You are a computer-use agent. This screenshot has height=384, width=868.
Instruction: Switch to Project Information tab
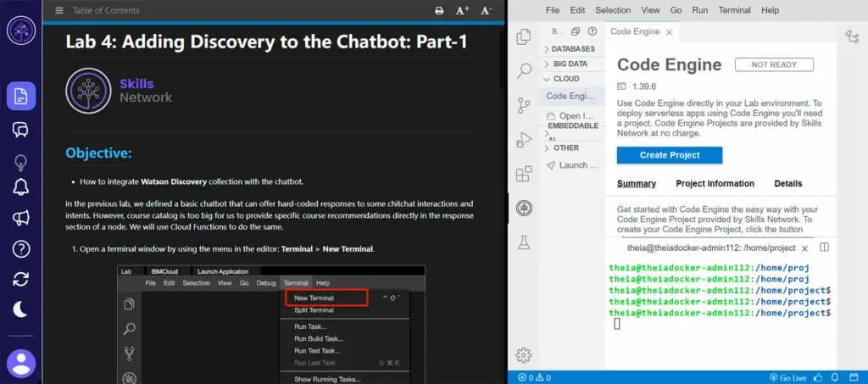click(715, 184)
